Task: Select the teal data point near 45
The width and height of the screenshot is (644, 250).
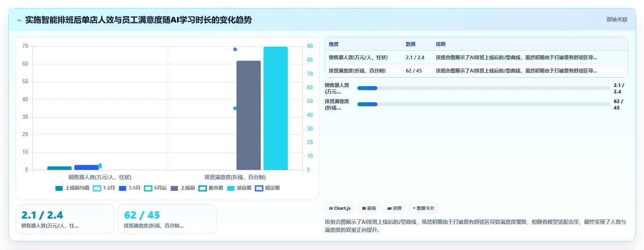Action: (x=235, y=108)
